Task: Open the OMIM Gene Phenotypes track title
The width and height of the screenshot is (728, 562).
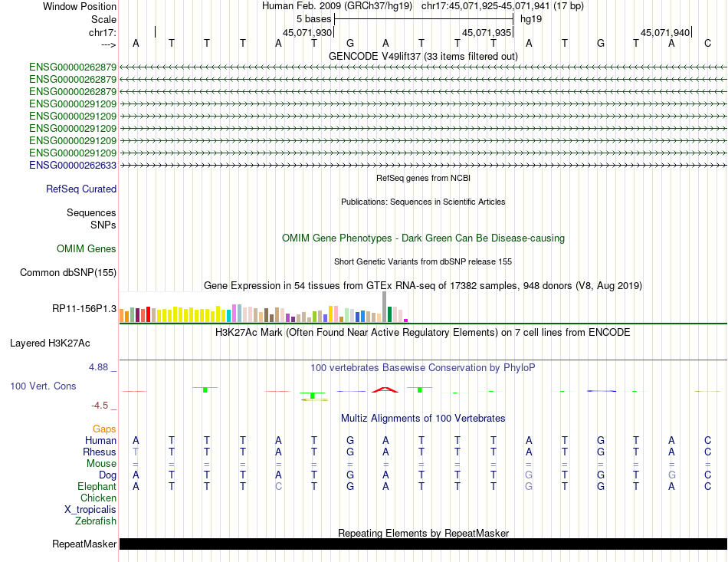Action: click(423, 238)
